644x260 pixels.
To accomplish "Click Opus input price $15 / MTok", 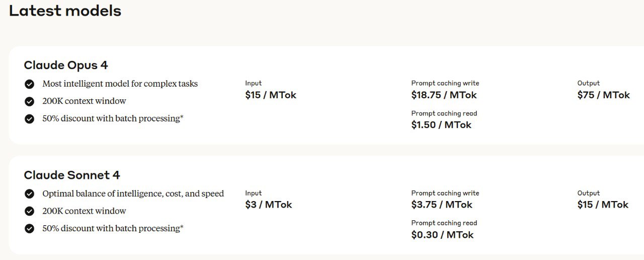I will pos(271,95).
